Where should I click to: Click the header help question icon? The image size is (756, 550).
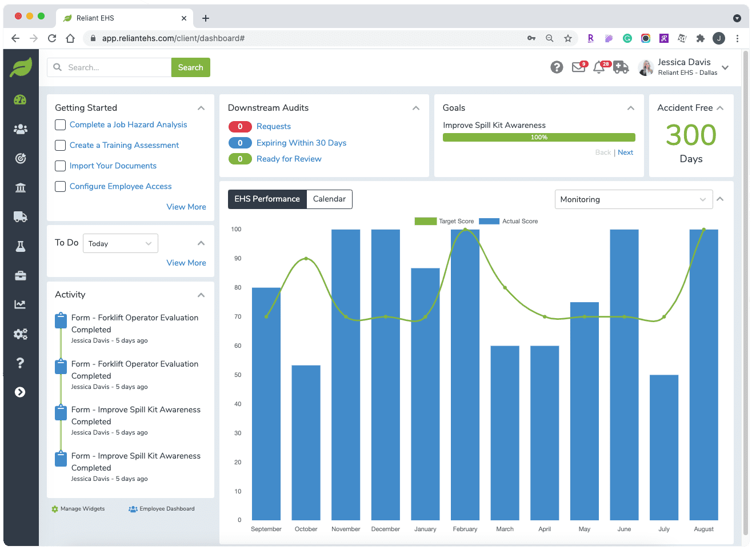(557, 67)
